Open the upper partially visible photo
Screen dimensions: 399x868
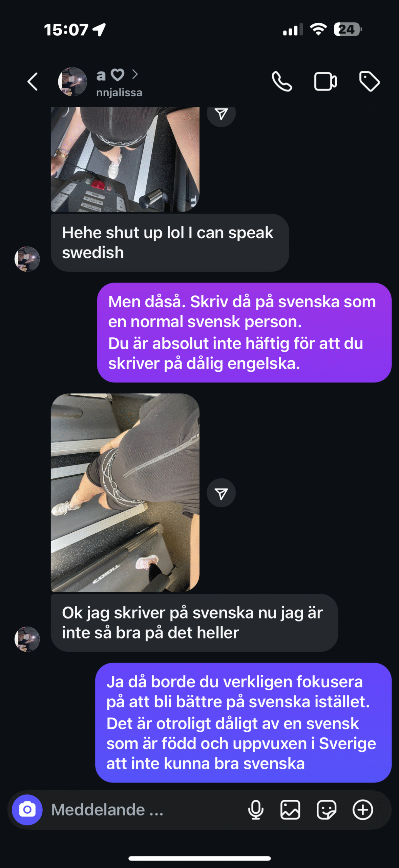coord(125,159)
